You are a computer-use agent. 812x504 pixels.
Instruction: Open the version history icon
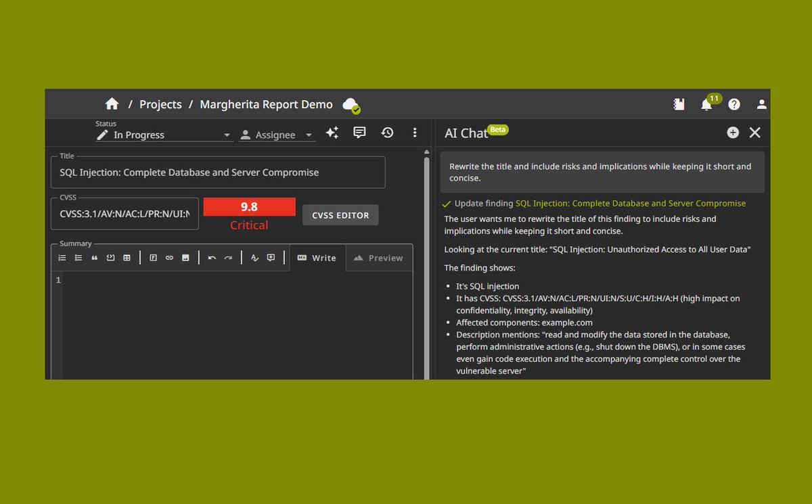pos(387,133)
